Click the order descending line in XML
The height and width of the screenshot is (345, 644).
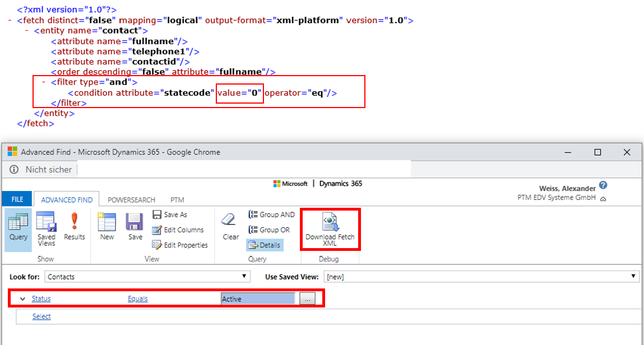(x=163, y=72)
